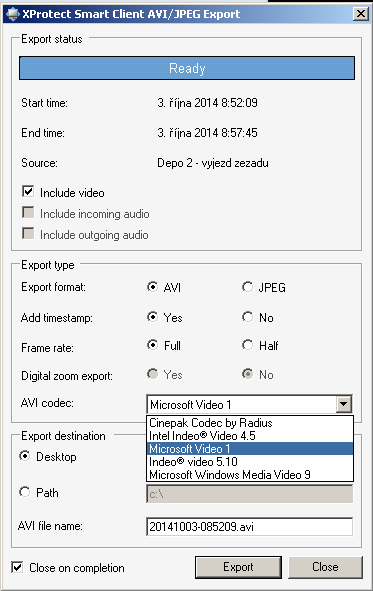Click the Close button
Screen dimensions: 373x591
[x=325, y=567]
